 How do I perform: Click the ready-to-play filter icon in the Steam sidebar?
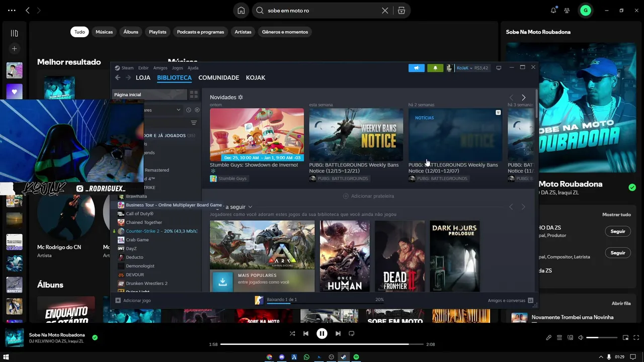pos(197,110)
